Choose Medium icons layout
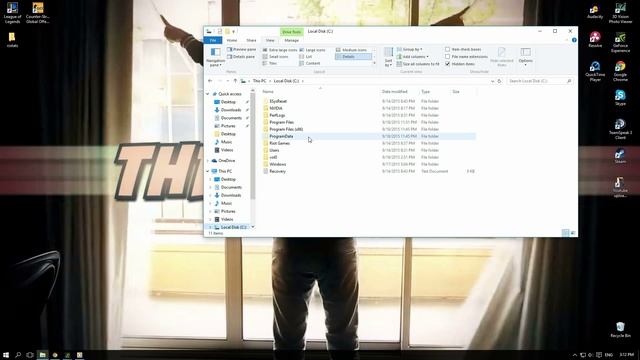Image resolution: width=640 pixels, height=360 pixels. pos(351,50)
